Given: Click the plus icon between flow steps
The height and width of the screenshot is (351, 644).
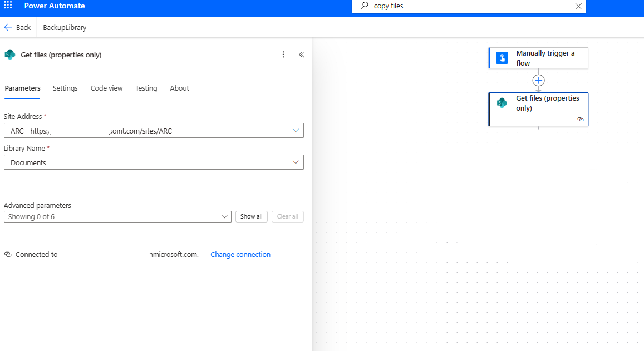Looking at the screenshot, I should point(538,80).
